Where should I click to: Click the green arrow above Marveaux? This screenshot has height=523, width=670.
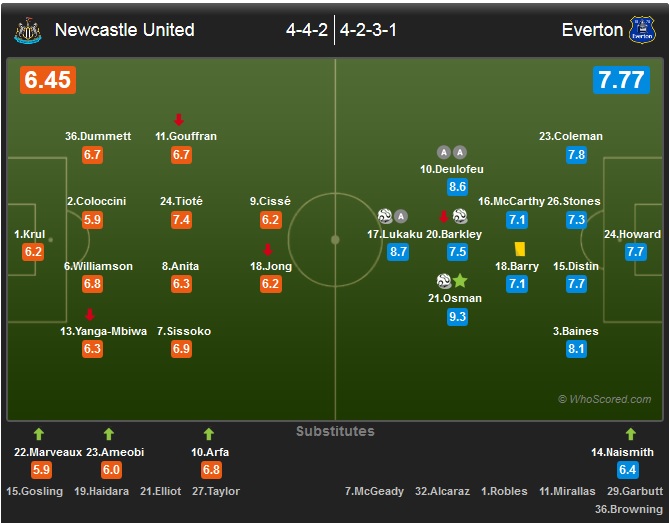39,435
